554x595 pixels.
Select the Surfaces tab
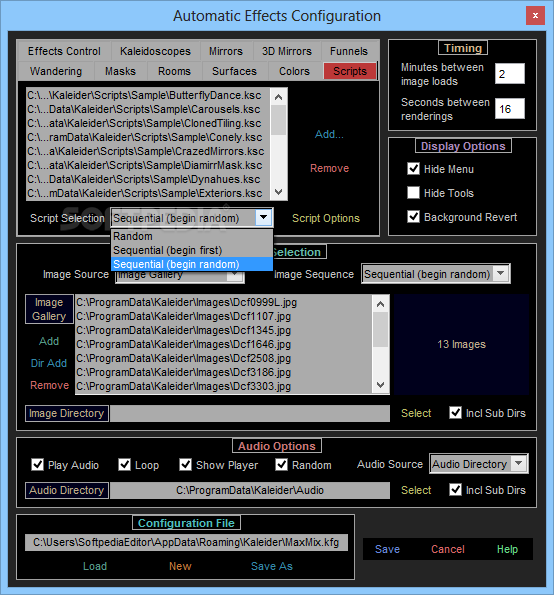click(235, 71)
